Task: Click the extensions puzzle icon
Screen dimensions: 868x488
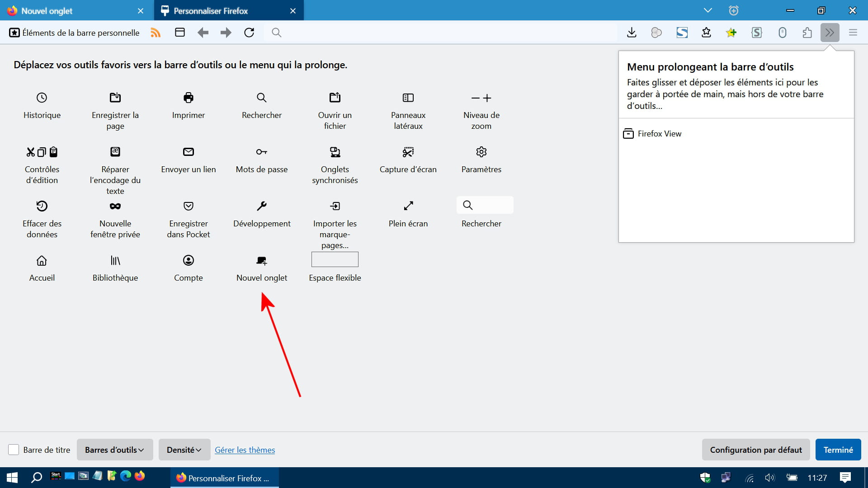Action: [x=807, y=33]
